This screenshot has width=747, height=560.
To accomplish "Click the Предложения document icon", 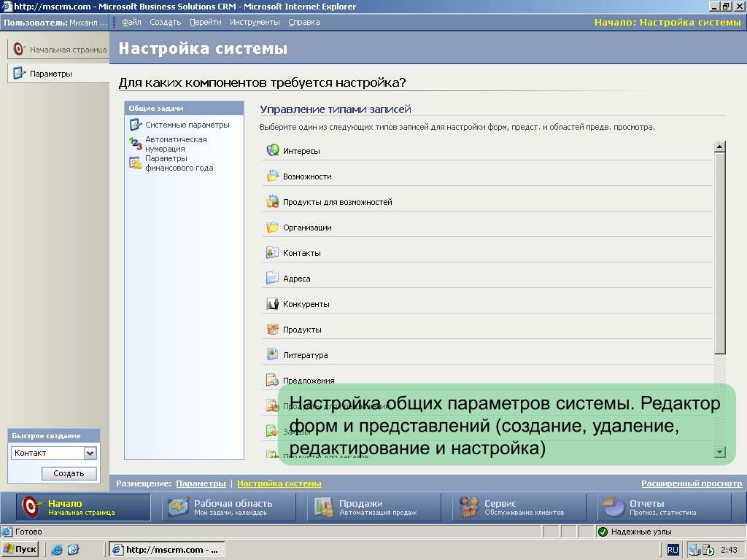I will coord(273,380).
